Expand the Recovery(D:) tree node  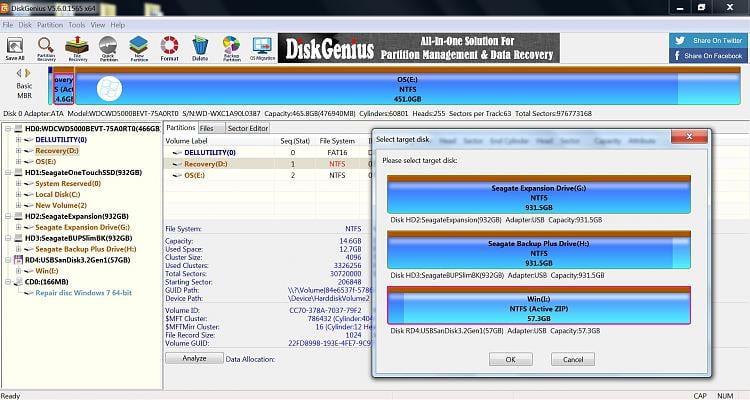(18, 151)
